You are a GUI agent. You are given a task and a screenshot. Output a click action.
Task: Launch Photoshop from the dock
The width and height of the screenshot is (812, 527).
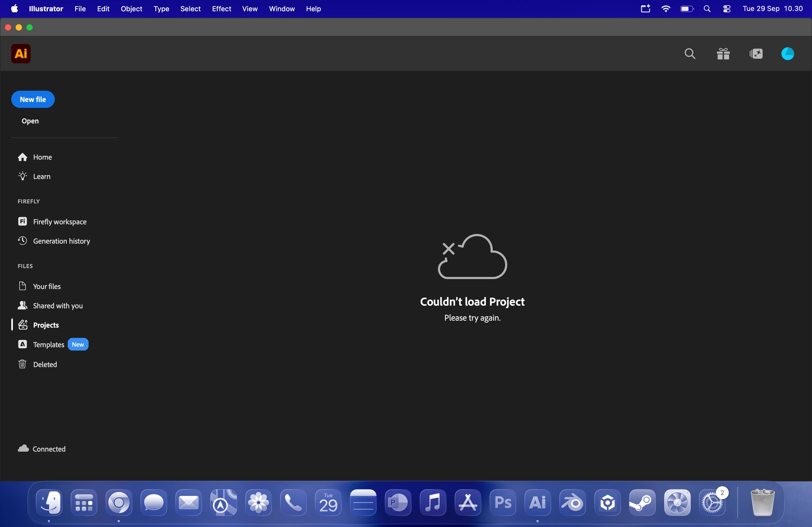tap(503, 502)
